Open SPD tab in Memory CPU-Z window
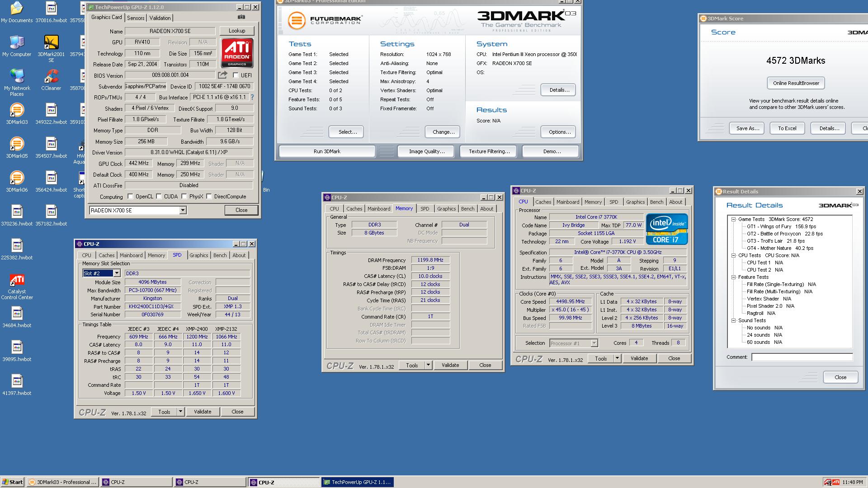The width and height of the screenshot is (868, 488). [x=425, y=209]
